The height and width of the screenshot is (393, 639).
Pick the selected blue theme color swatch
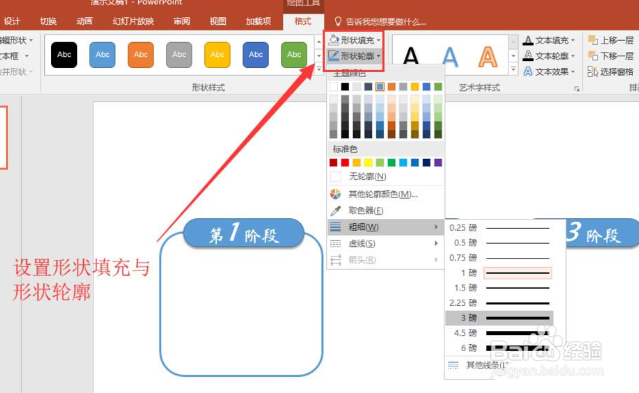pos(380,86)
